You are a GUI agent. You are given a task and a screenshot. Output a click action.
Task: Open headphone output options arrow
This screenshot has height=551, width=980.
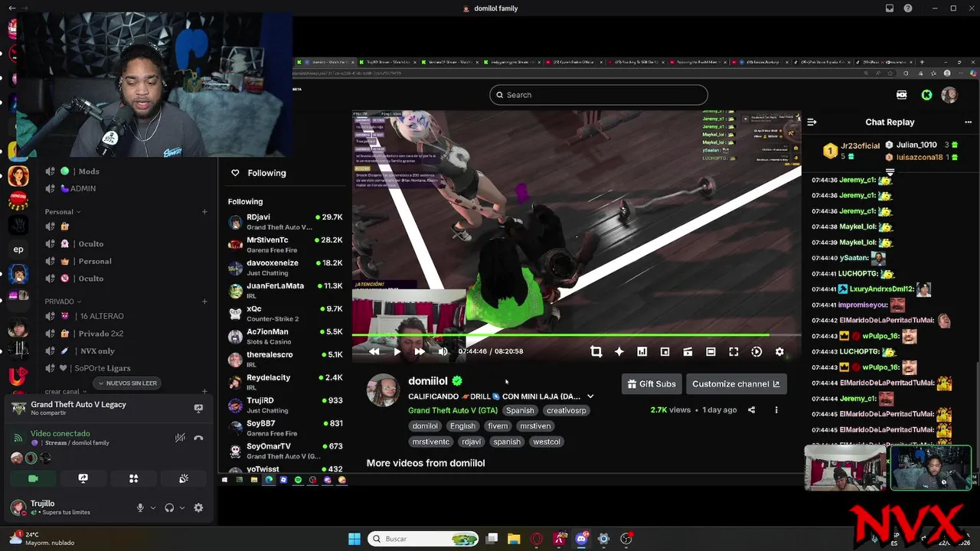coord(182,507)
